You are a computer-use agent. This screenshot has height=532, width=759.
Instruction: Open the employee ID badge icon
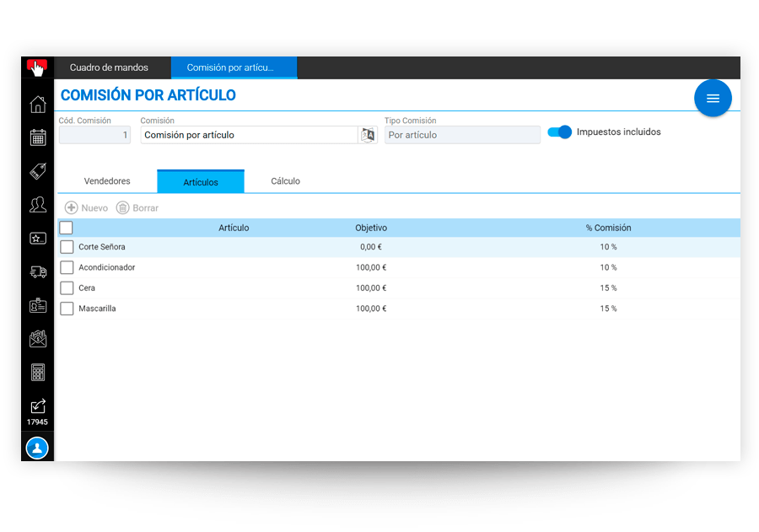38,305
